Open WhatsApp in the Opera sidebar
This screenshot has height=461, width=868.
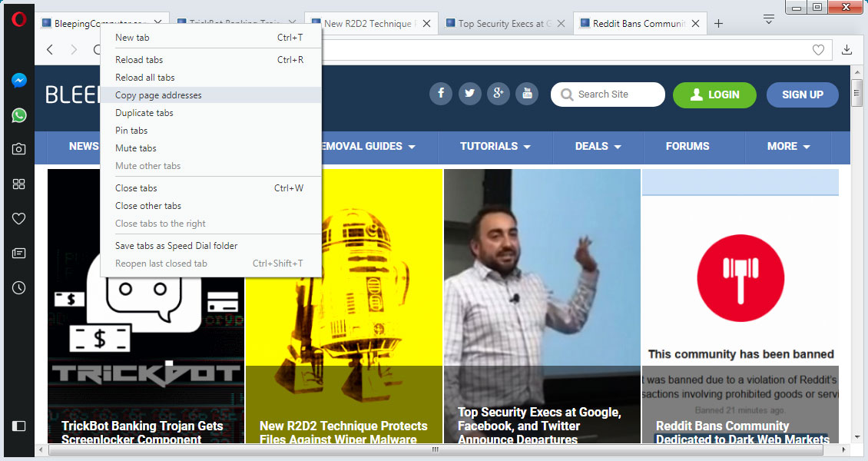click(19, 115)
